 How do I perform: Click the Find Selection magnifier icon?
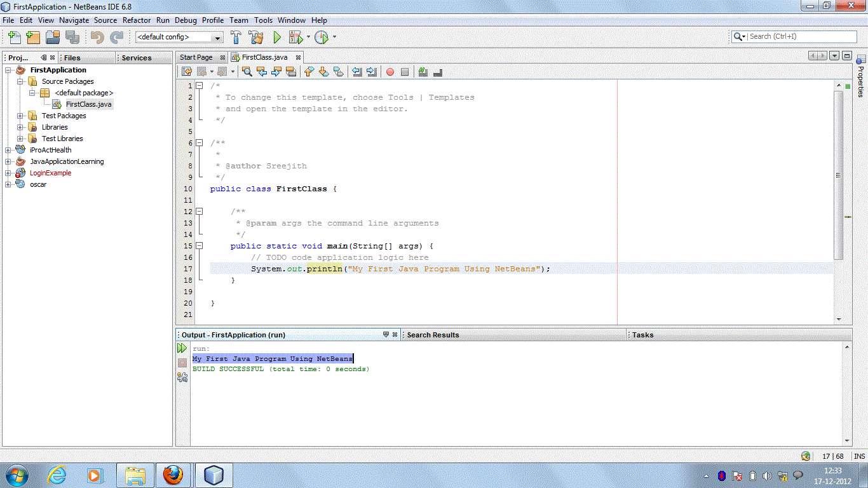247,72
